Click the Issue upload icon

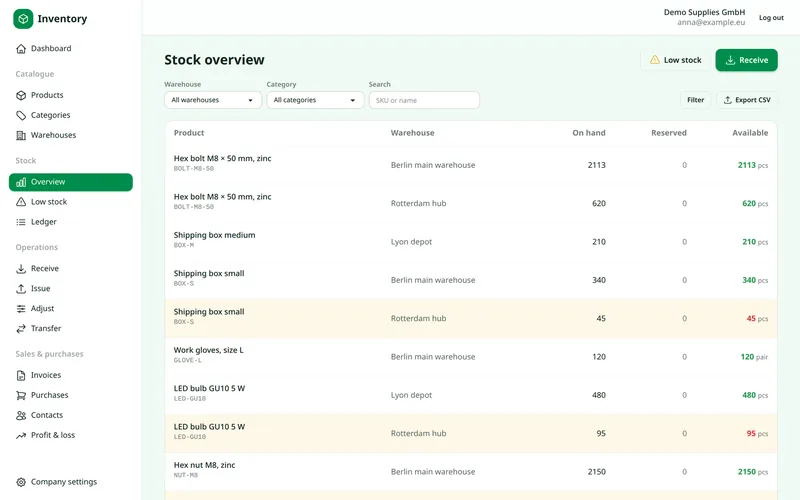pos(21,289)
